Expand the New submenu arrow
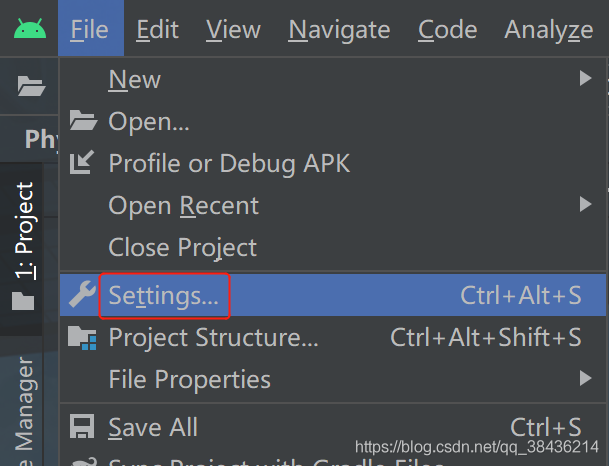The image size is (609, 466). point(585,78)
